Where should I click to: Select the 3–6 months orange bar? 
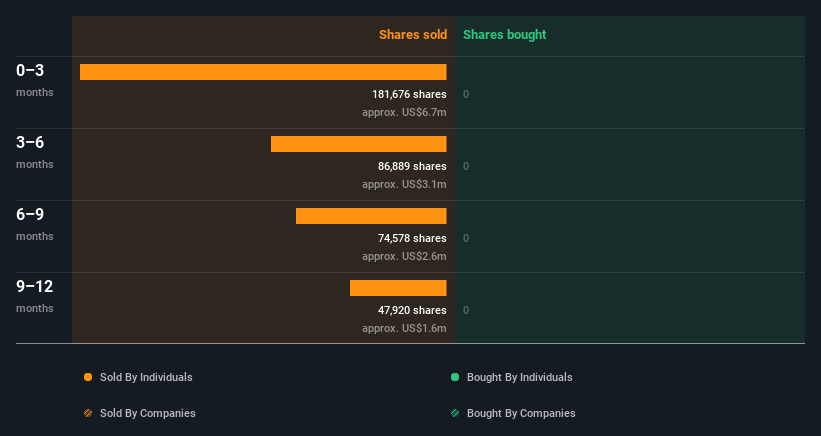359,144
